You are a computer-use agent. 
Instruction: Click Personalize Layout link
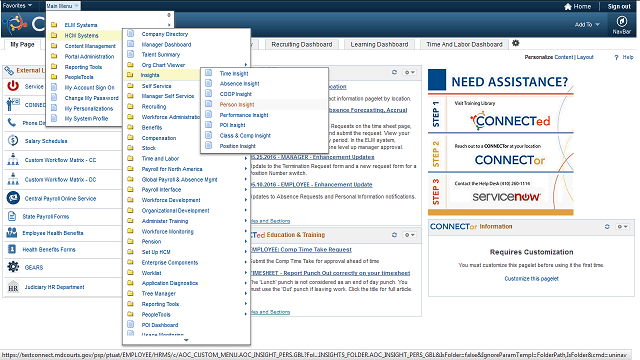585,57
